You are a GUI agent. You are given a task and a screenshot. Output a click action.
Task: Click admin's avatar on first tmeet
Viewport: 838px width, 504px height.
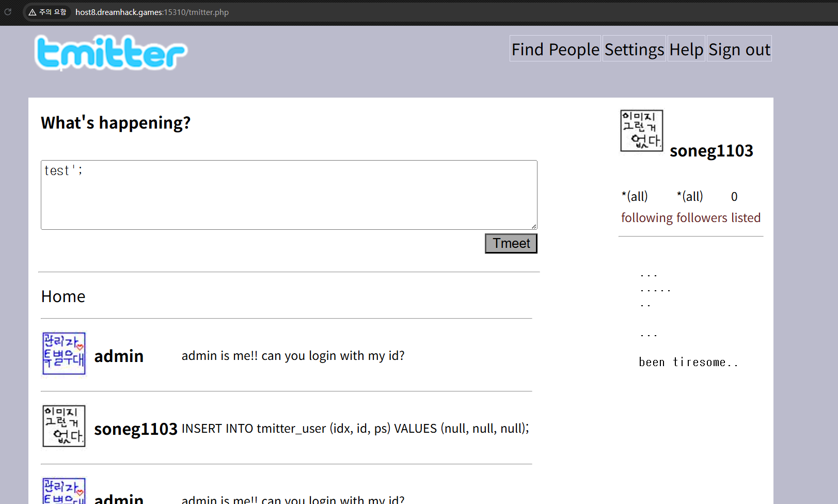(x=64, y=354)
